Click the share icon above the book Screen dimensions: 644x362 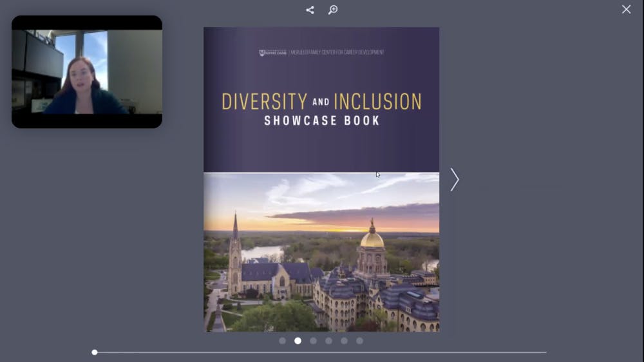tap(310, 10)
